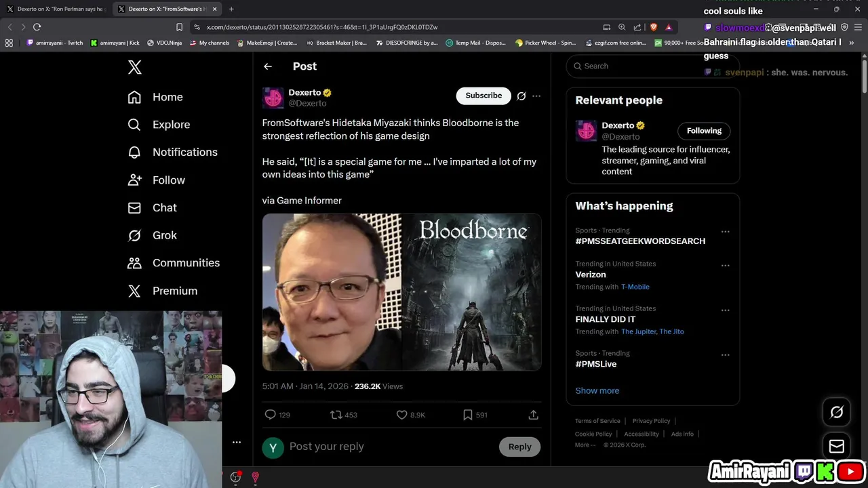
Task: Bookmark the post with 591 bookmarks
Action: (x=475, y=415)
